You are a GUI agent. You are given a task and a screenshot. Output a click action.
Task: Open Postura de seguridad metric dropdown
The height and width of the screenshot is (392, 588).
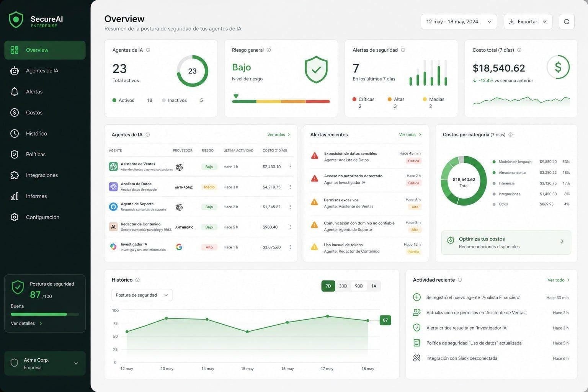point(142,295)
